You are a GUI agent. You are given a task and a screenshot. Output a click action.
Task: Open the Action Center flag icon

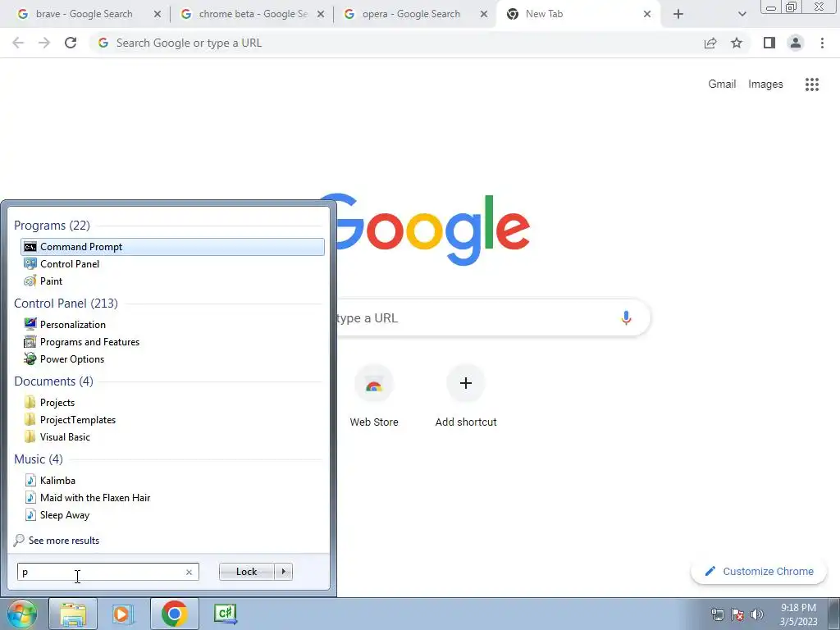737,614
